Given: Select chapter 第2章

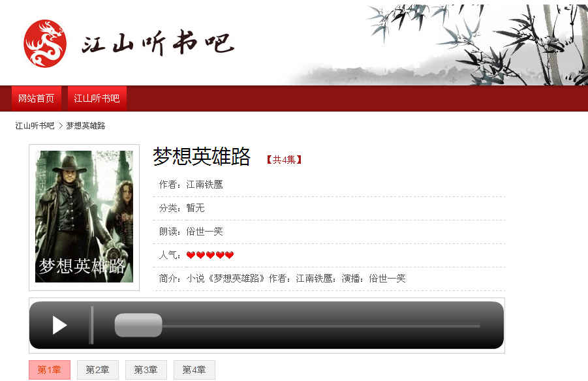Looking at the screenshot, I should pyautogui.click(x=98, y=370).
